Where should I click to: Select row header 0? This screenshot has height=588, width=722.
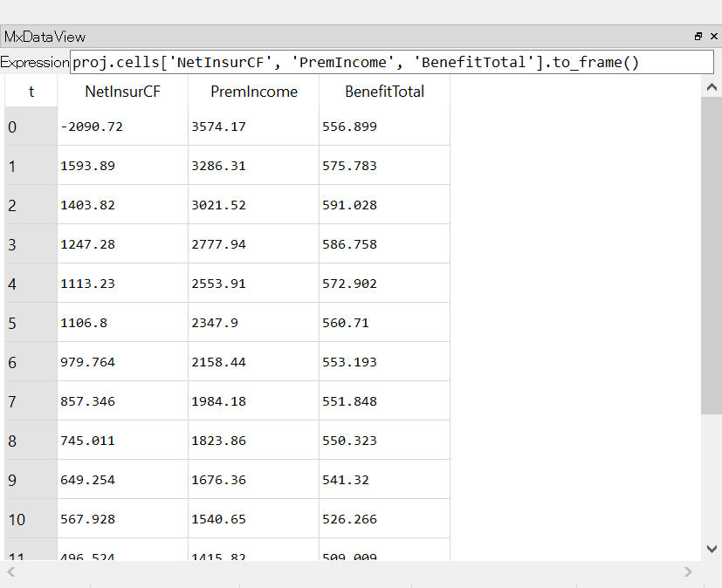[x=31, y=126]
